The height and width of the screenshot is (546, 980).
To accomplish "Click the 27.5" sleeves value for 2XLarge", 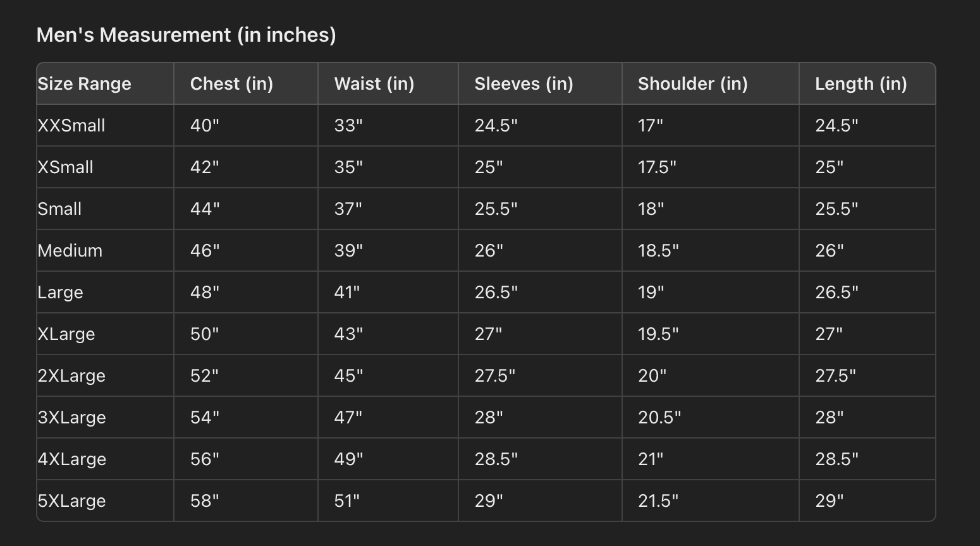I will (x=494, y=375).
